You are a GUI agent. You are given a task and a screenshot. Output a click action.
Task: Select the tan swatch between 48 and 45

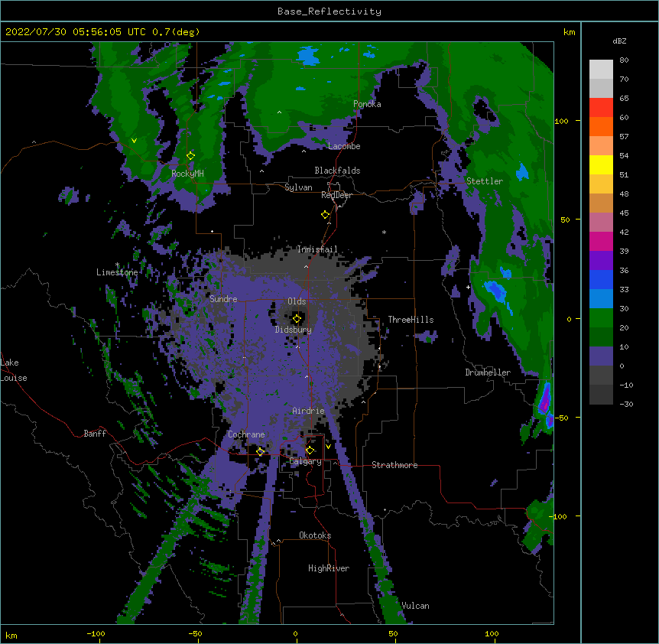[x=601, y=203]
